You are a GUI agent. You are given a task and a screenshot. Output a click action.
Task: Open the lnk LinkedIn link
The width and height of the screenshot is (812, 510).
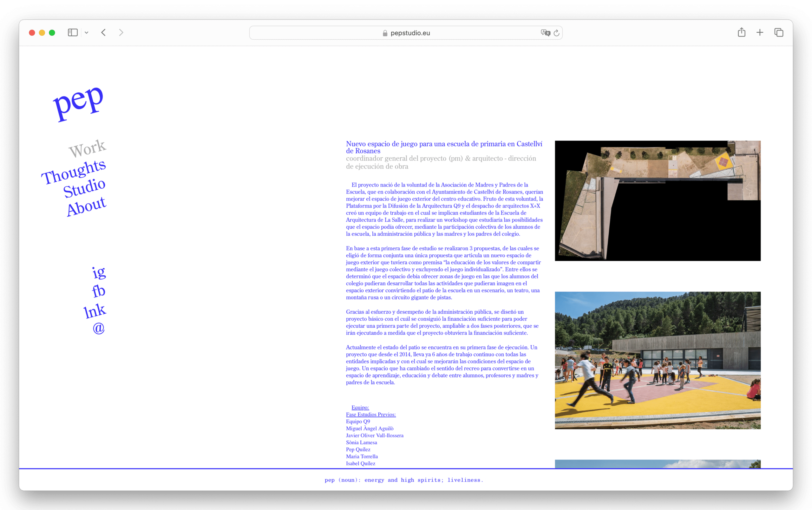click(x=95, y=311)
